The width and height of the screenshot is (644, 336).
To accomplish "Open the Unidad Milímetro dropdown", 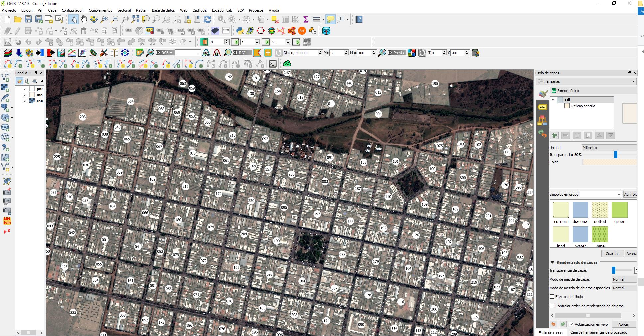I will (609, 148).
